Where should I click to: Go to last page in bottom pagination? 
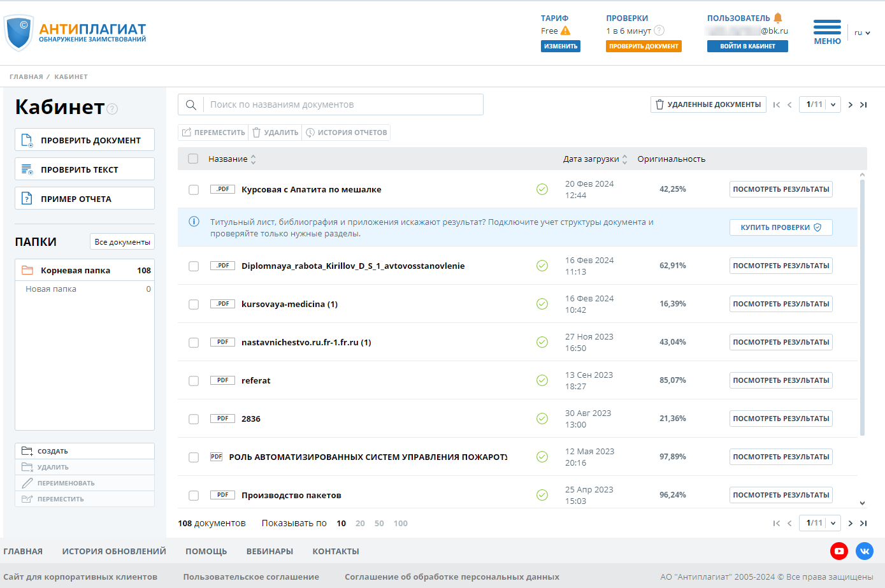(863, 523)
